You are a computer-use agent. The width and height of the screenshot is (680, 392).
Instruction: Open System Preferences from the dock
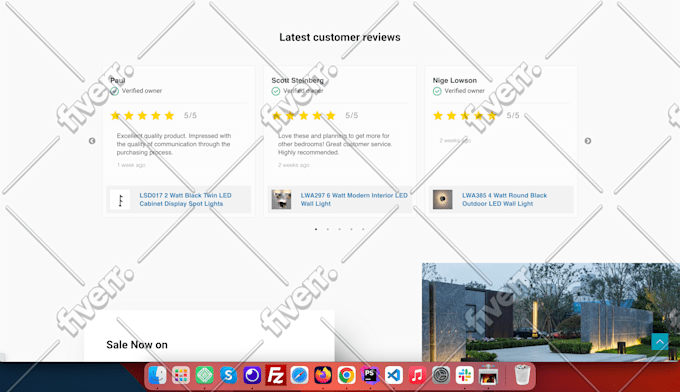pyautogui.click(x=441, y=375)
